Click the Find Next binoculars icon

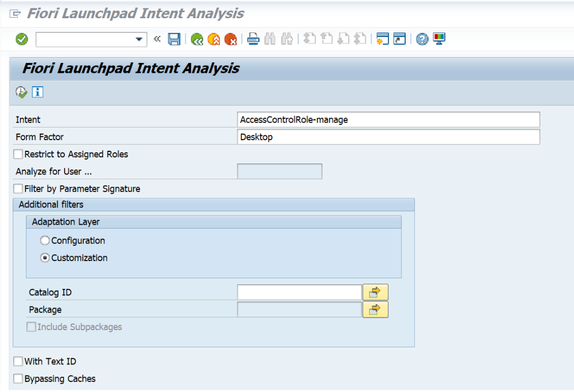[x=286, y=39]
